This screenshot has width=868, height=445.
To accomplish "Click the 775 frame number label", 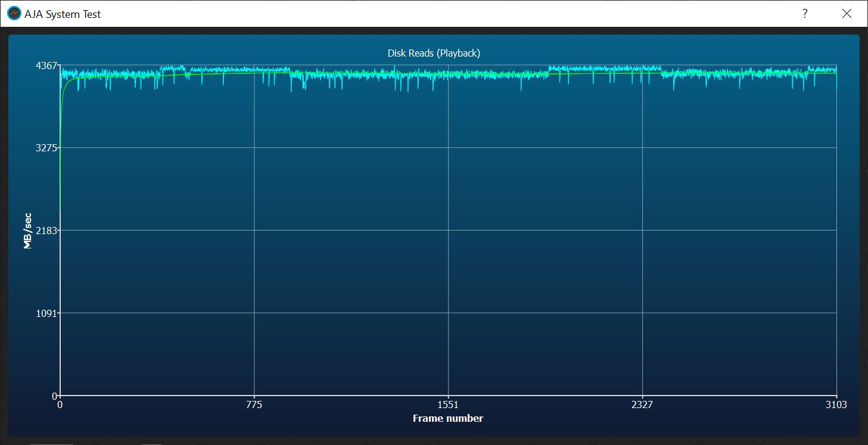I will (x=254, y=405).
